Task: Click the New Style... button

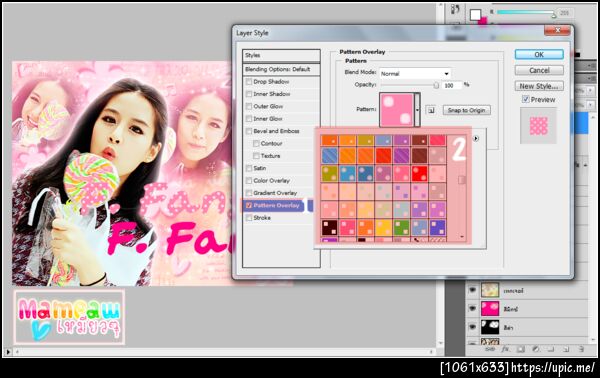Action: (539, 86)
